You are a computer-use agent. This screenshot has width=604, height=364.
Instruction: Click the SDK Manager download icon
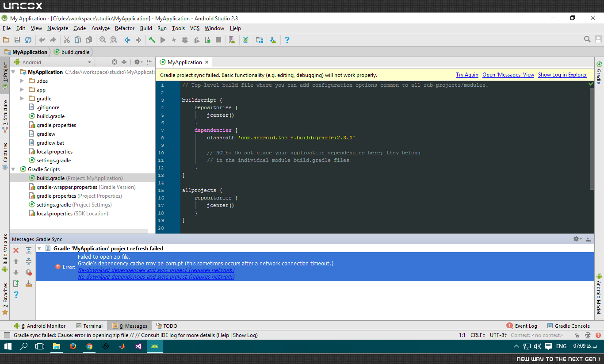pyautogui.click(x=273, y=40)
